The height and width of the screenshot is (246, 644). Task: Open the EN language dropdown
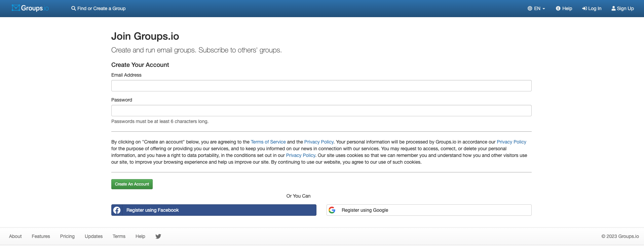tap(536, 8)
